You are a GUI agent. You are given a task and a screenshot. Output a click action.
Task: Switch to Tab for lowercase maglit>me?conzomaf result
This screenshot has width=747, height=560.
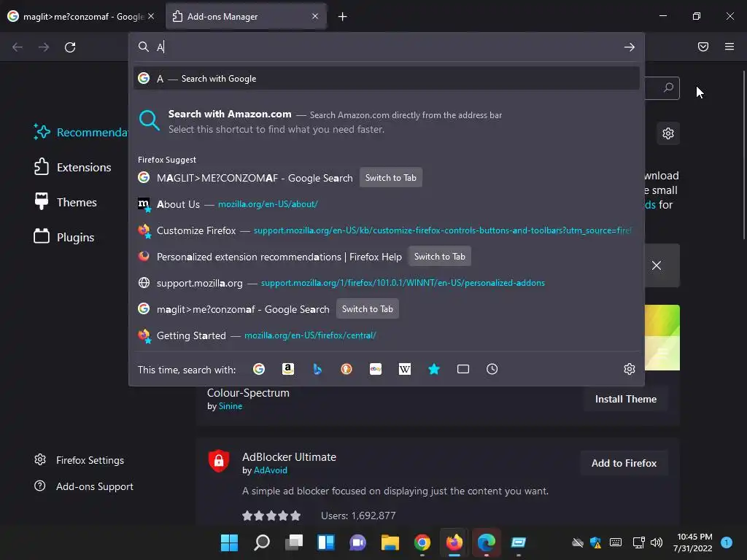click(x=368, y=309)
